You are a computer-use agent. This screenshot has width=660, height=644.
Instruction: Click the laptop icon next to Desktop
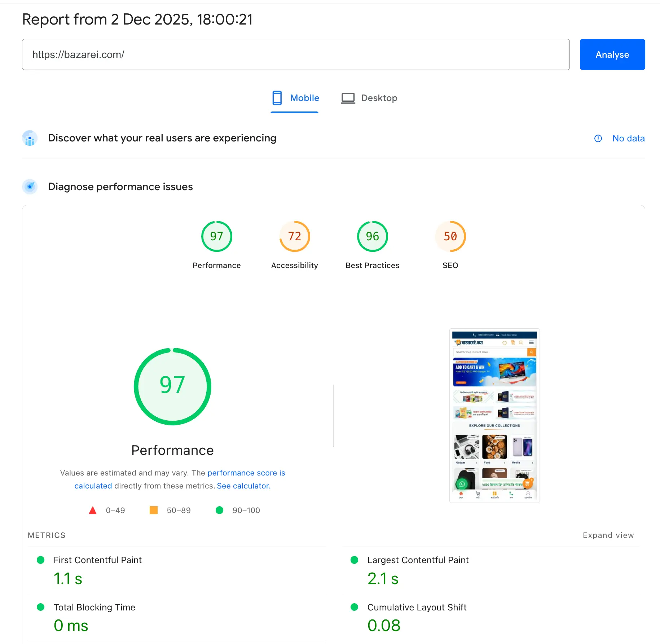pos(348,97)
